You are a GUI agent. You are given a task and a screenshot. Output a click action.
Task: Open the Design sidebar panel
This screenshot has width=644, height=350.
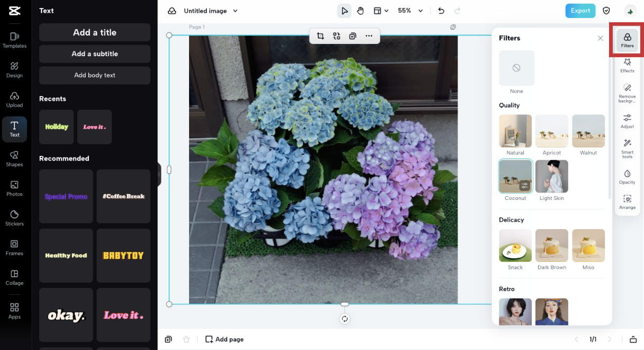tap(14, 70)
